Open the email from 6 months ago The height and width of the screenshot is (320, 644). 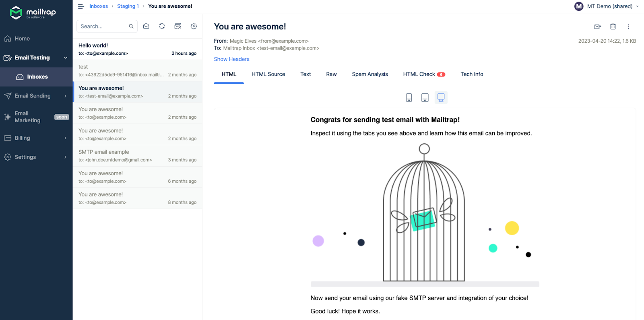pyautogui.click(x=138, y=177)
